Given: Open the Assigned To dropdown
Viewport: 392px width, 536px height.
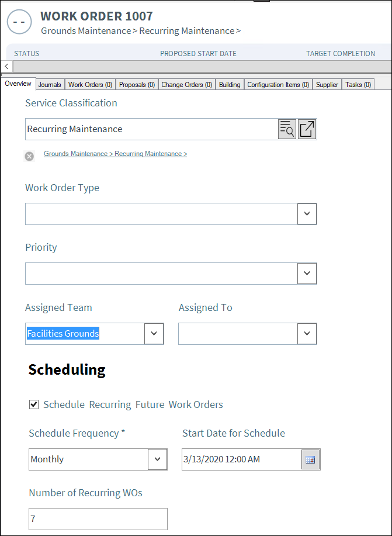Looking at the screenshot, I should 307,334.
